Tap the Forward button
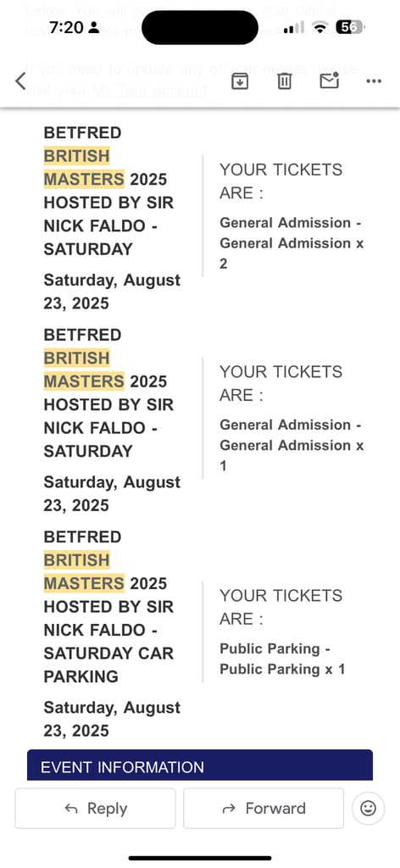 (x=264, y=808)
